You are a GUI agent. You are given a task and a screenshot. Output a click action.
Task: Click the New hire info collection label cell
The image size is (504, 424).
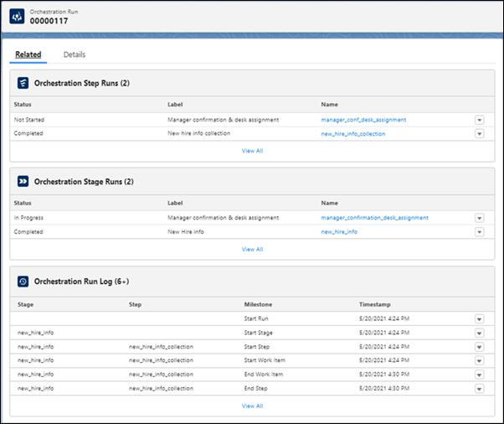coord(198,133)
